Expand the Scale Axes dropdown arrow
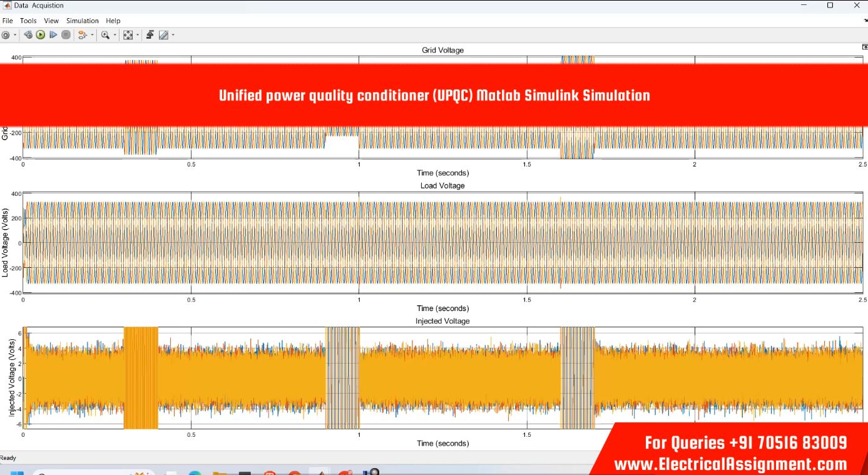 click(137, 35)
